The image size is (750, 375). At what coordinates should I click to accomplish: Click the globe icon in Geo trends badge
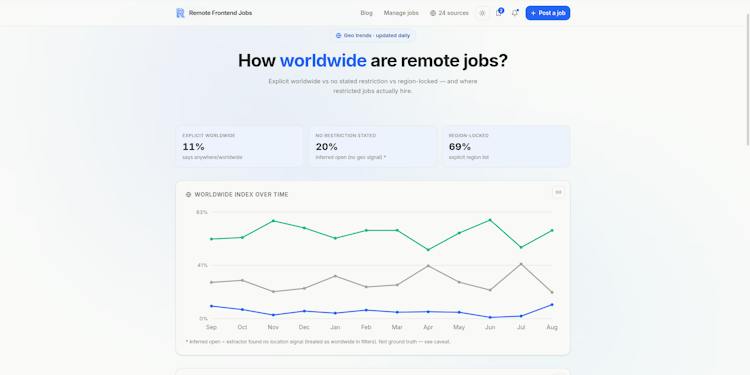pos(339,35)
